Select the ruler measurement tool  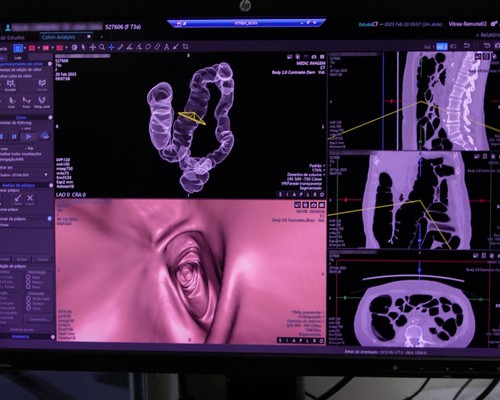tap(121, 47)
